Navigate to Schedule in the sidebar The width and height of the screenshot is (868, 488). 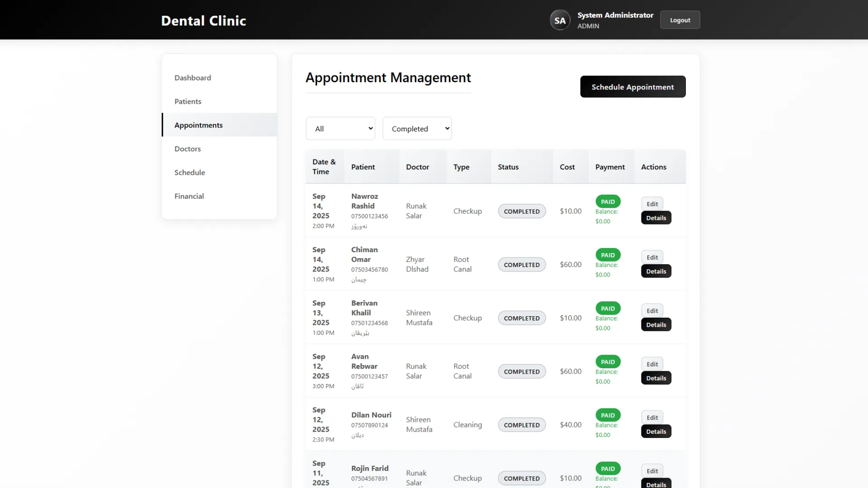219,172
